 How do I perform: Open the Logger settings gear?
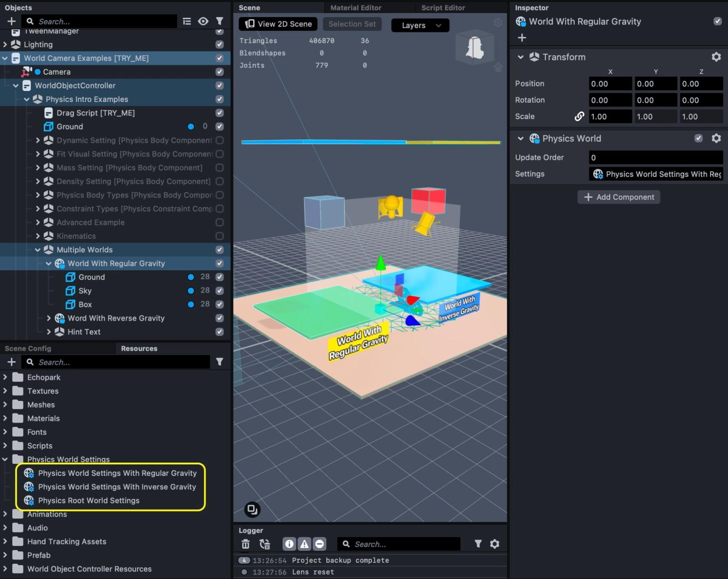tap(494, 544)
